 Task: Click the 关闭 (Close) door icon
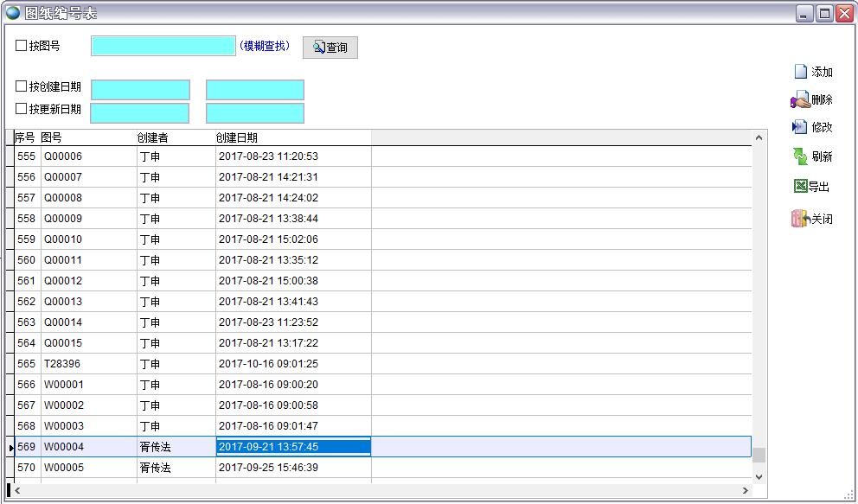coord(799,219)
